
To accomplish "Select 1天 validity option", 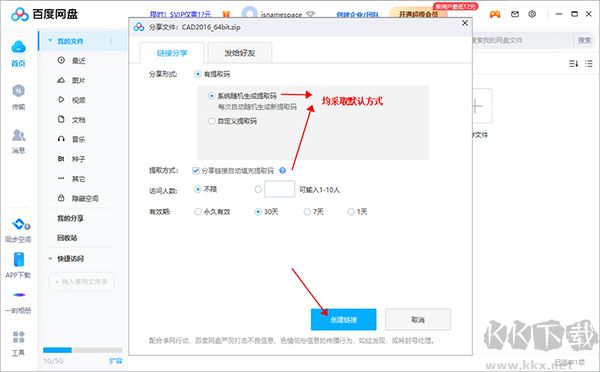I will [351, 212].
